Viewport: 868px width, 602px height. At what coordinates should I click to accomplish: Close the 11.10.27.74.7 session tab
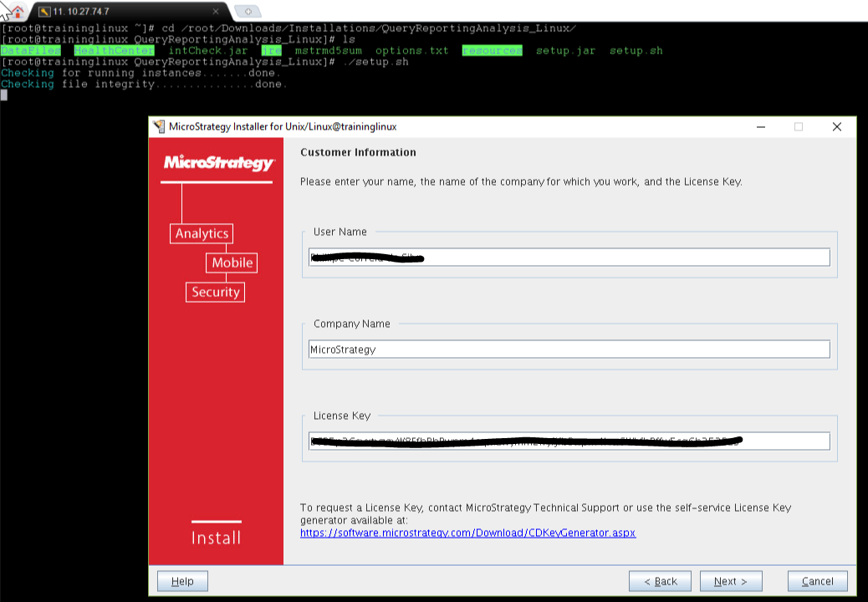(x=217, y=12)
